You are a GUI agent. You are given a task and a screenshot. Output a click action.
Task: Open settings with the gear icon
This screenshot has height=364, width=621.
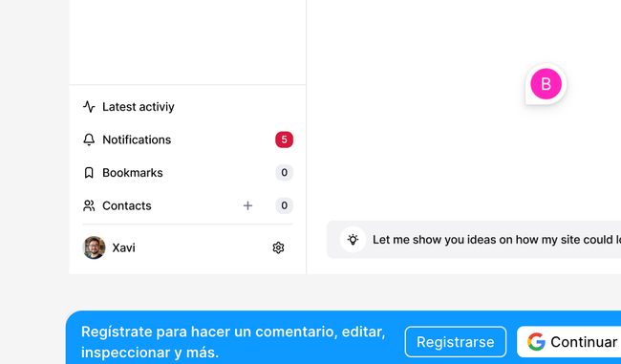click(278, 247)
